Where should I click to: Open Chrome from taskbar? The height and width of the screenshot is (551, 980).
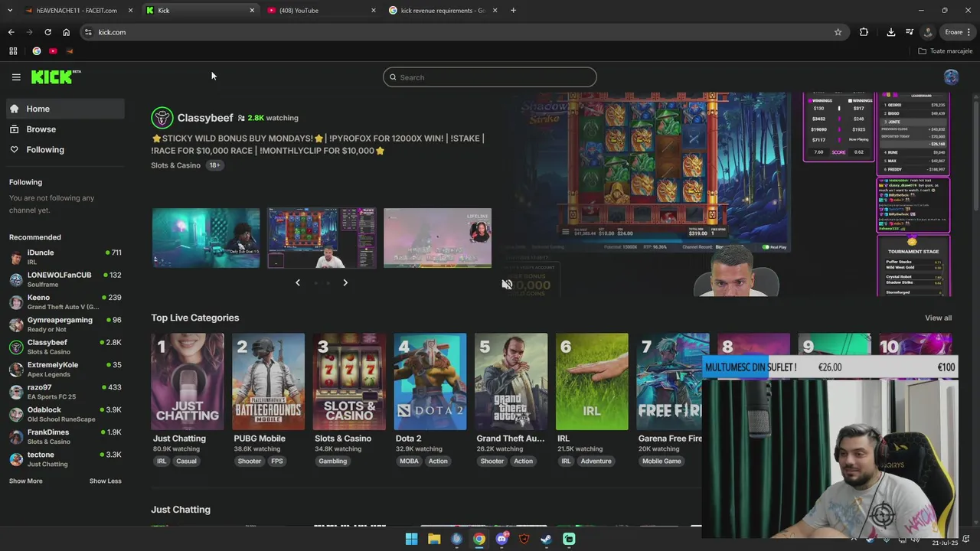pyautogui.click(x=479, y=539)
